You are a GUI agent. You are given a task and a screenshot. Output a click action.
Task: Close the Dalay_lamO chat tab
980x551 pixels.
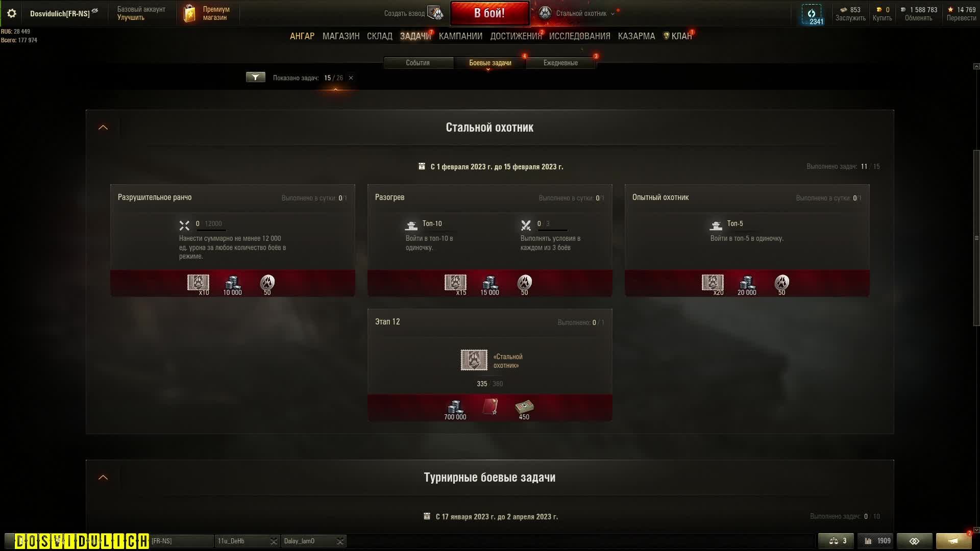[x=340, y=541]
